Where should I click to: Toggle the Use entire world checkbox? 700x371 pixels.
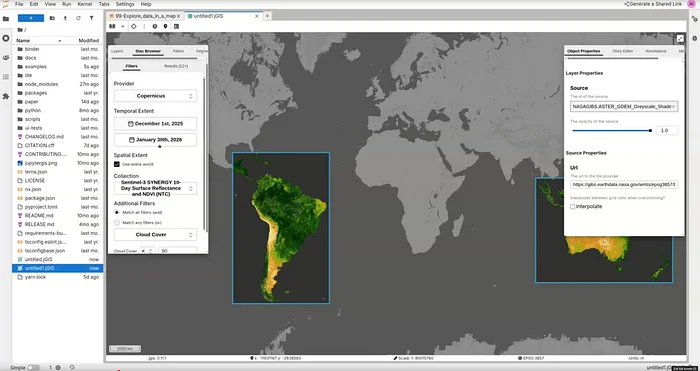coord(117,164)
